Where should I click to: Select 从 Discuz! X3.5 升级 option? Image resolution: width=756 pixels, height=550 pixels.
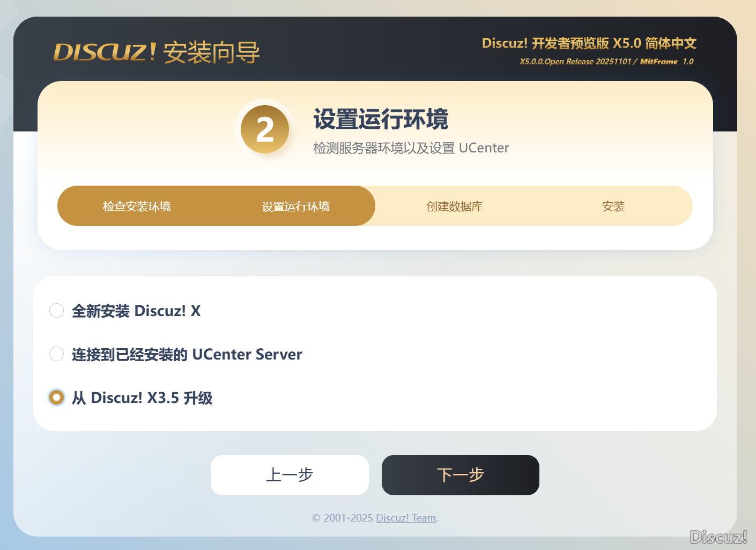pos(141,398)
